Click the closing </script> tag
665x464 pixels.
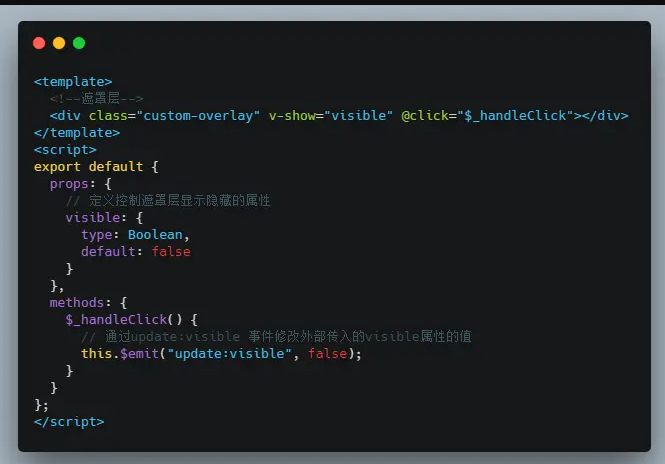point(69,422)
